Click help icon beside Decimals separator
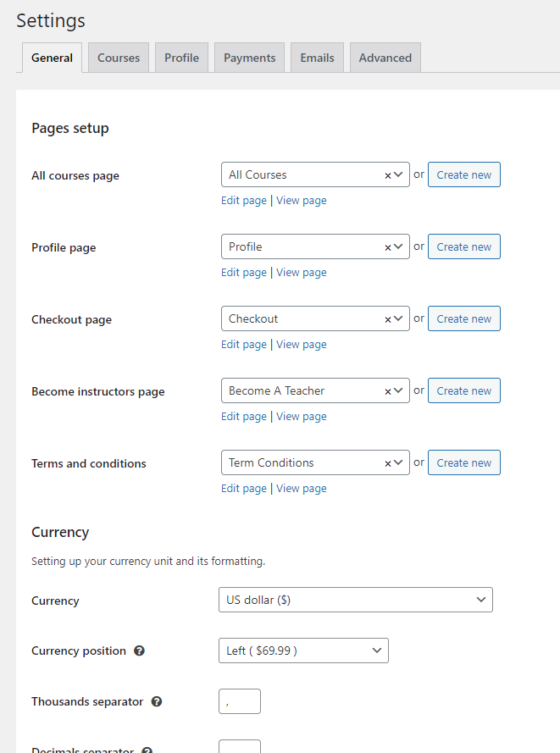This screenshot has height=753, width=560. tap(147, 750)
